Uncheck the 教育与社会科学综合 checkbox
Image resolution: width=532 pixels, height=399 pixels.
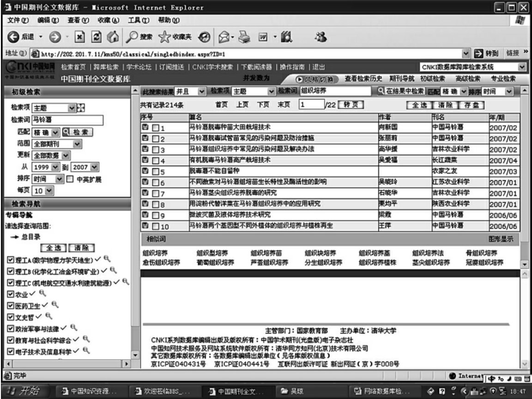point(10,340)
